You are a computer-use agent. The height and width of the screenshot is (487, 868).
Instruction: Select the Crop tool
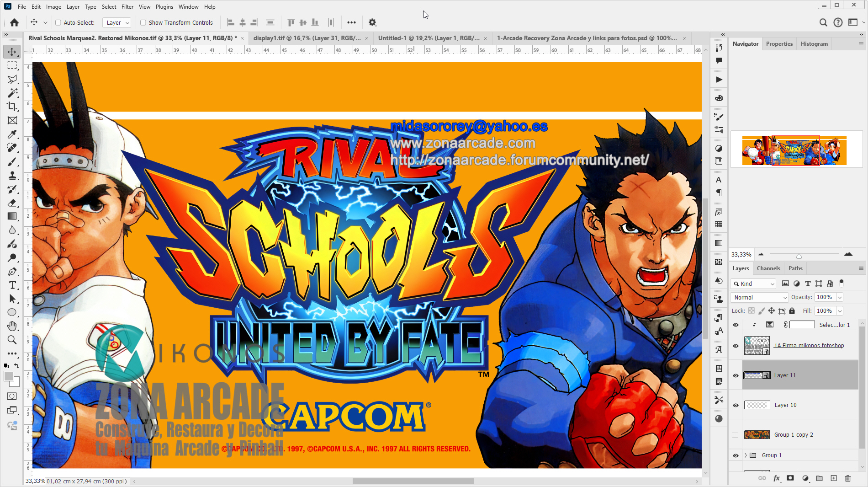12,107
